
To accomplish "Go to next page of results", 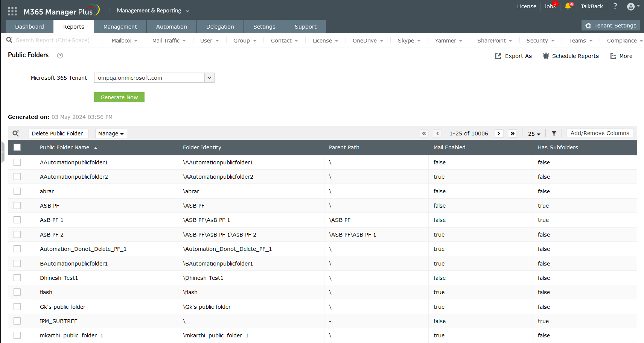I will [x=499, y=134].
